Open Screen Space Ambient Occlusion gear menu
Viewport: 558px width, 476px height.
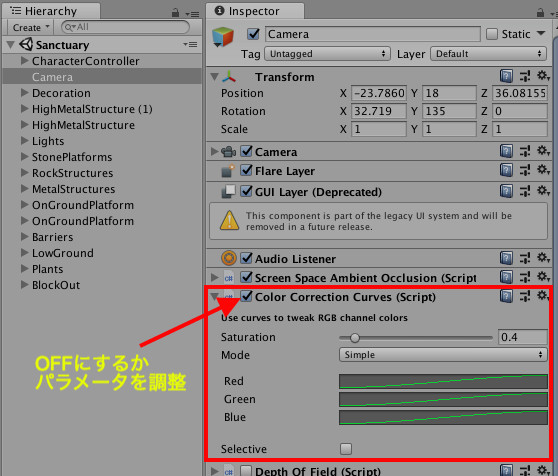(x=543, y=276)
